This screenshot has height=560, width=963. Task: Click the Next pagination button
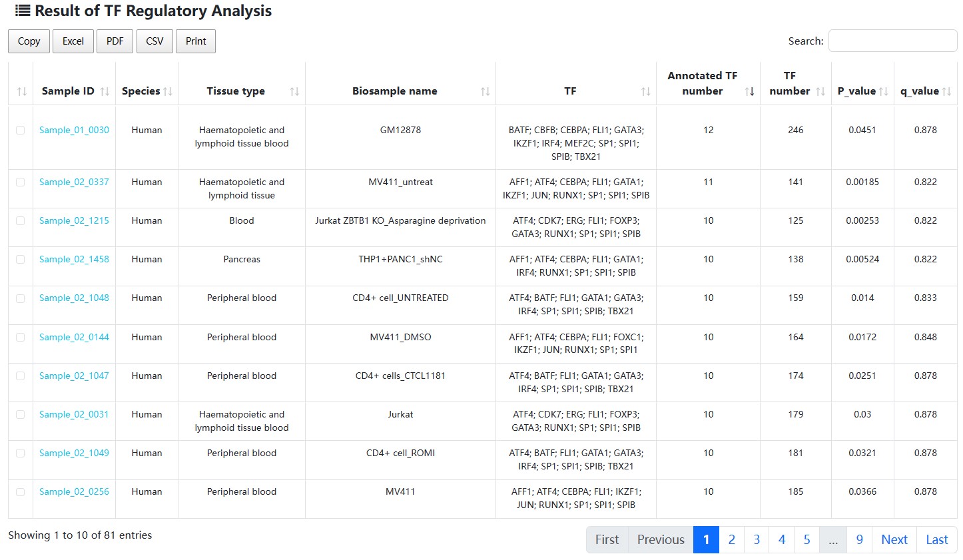coord(894,540)
